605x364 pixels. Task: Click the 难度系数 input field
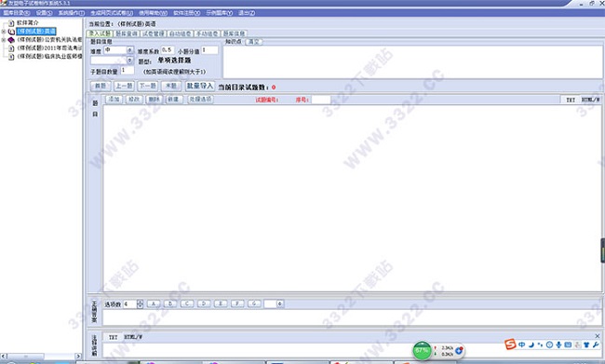pyautogui.click(x=168, y=50)
